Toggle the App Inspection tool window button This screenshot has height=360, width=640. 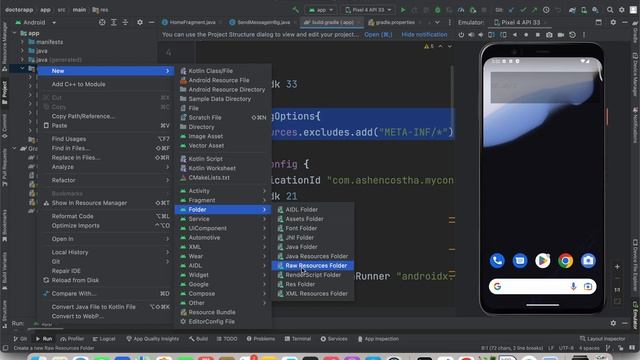(x=378, y=339)
